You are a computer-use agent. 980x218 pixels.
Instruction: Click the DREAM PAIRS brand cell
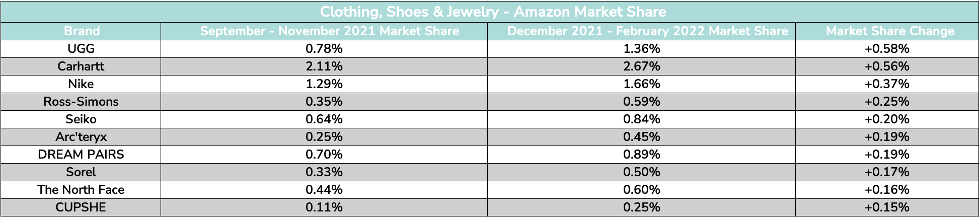(x=81, y=155)
